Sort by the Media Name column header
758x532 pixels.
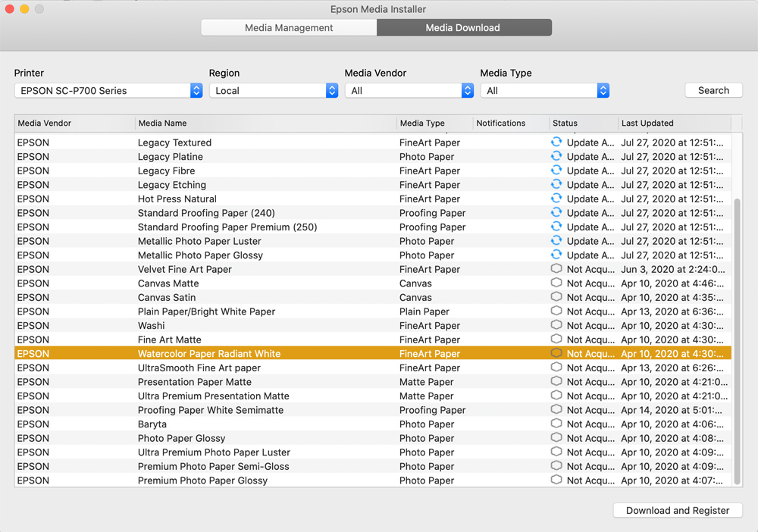pos(265,123)
